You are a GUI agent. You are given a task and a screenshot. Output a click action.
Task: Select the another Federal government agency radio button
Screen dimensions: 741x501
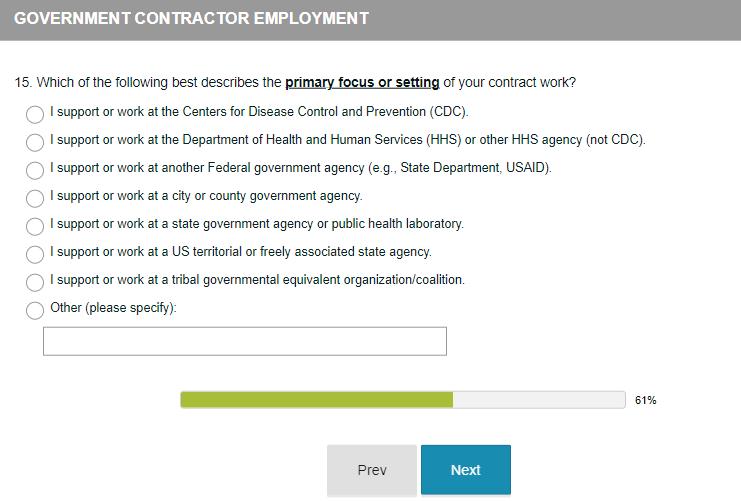point(35,171)
